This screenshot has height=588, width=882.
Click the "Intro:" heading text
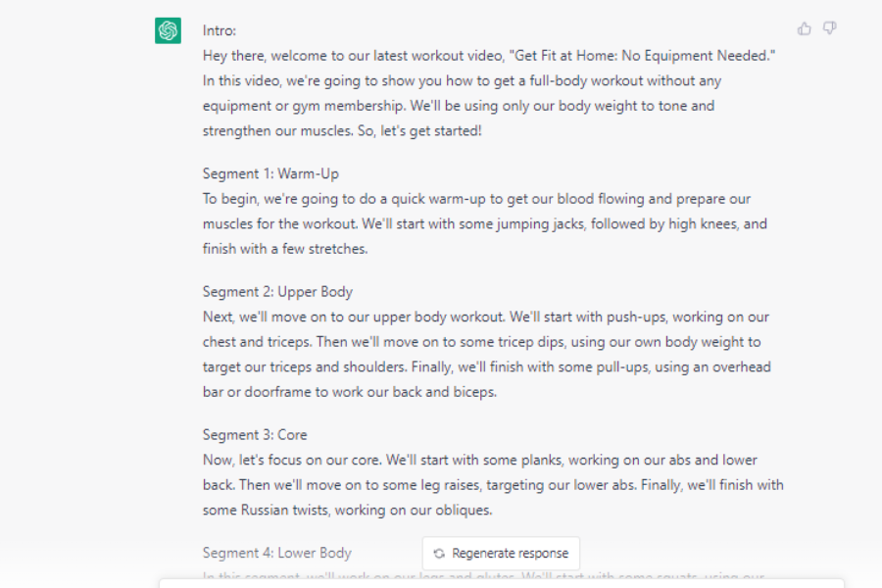[x=220, y=31]
